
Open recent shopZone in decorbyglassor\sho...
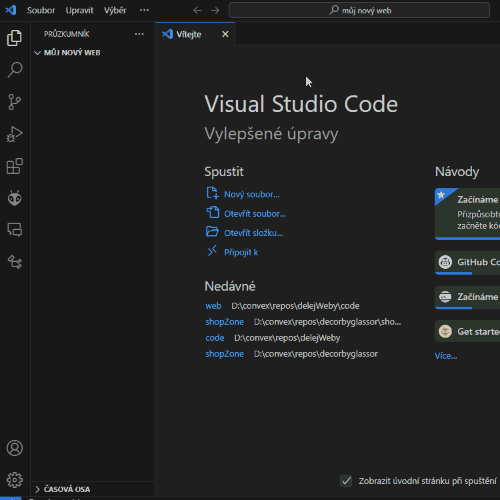coord(224,322)
